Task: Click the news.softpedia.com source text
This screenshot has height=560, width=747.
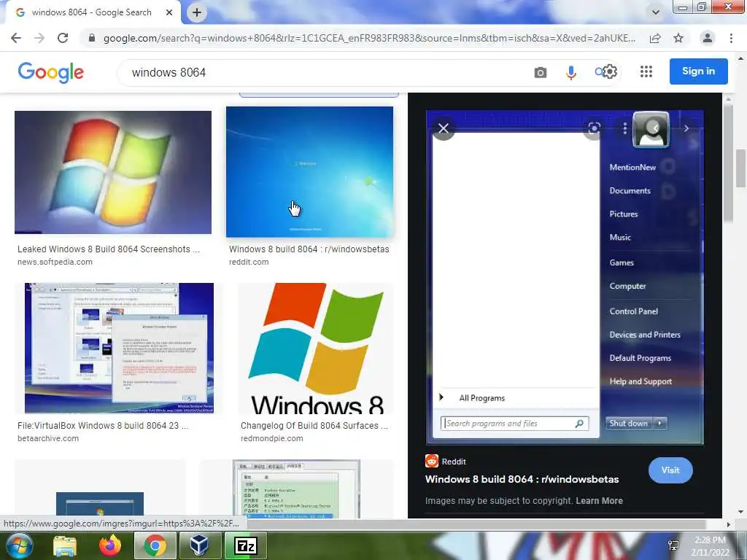Action: (55, 262)
